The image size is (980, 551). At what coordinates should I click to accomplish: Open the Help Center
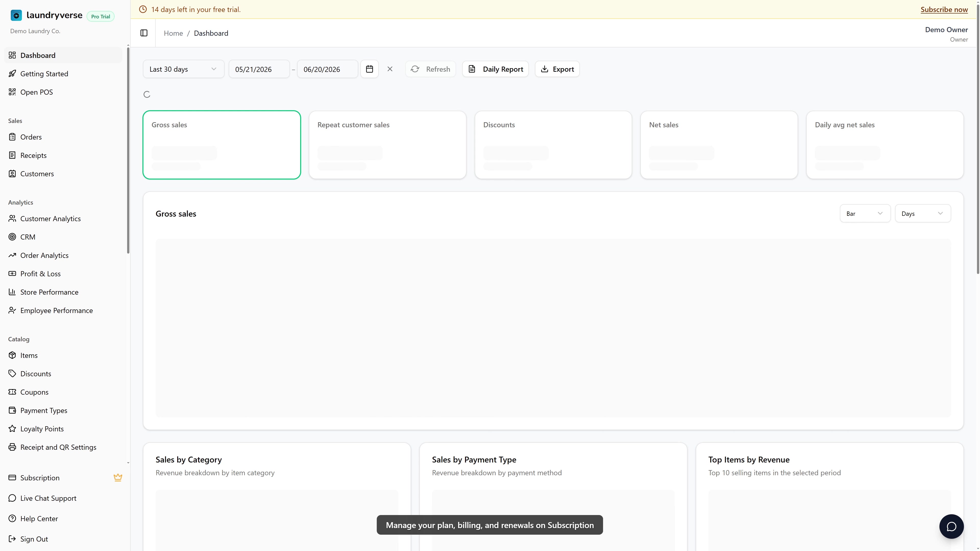63,518
